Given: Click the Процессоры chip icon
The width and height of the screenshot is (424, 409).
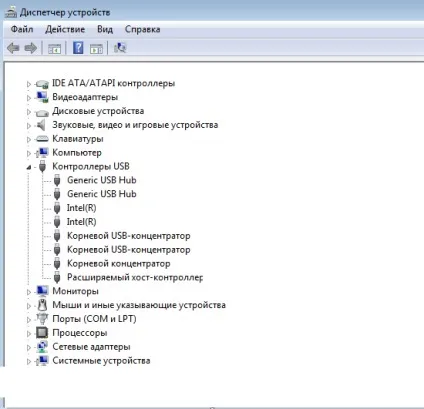Looking at the screenshot, I should [x=42, y=333].
